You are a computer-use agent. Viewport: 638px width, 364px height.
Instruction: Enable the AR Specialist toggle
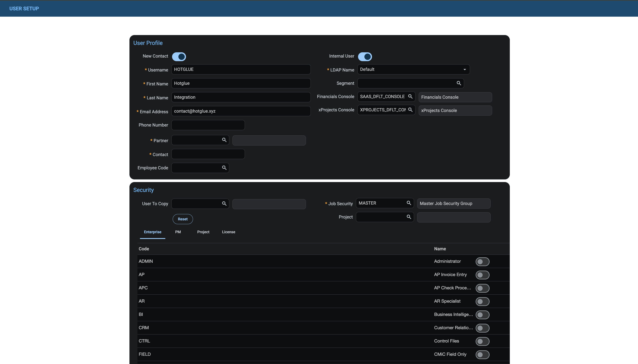tap(482, 302)
